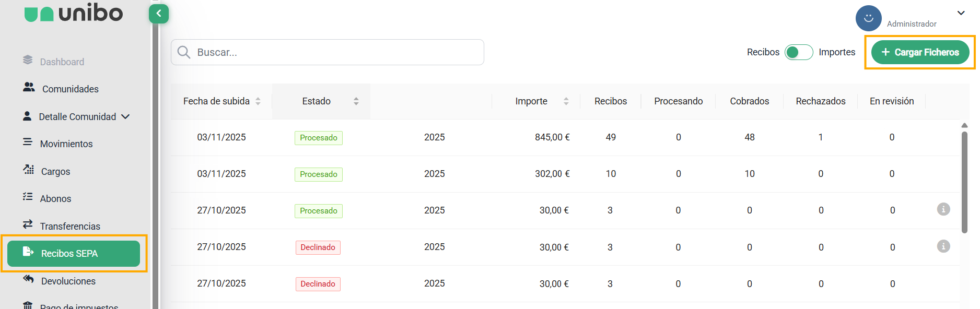Expand Detalle Comunidad submenu

point(125,116)
